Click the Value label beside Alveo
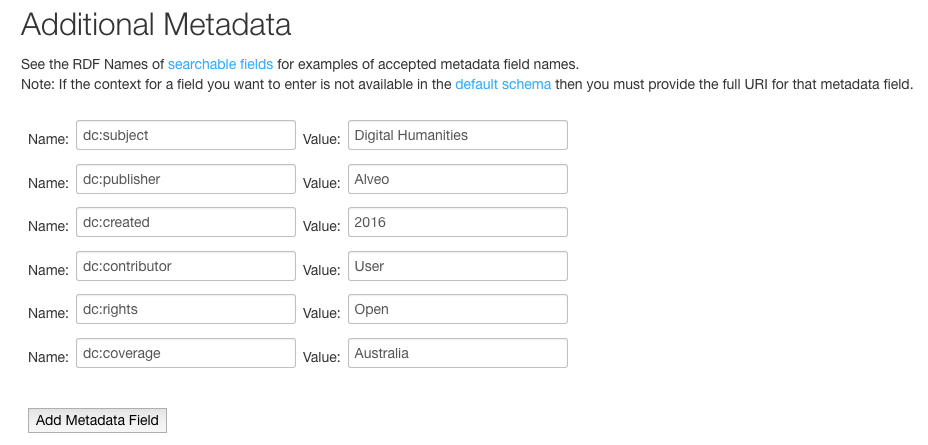The image size is (928, 445). click(321, 183)
